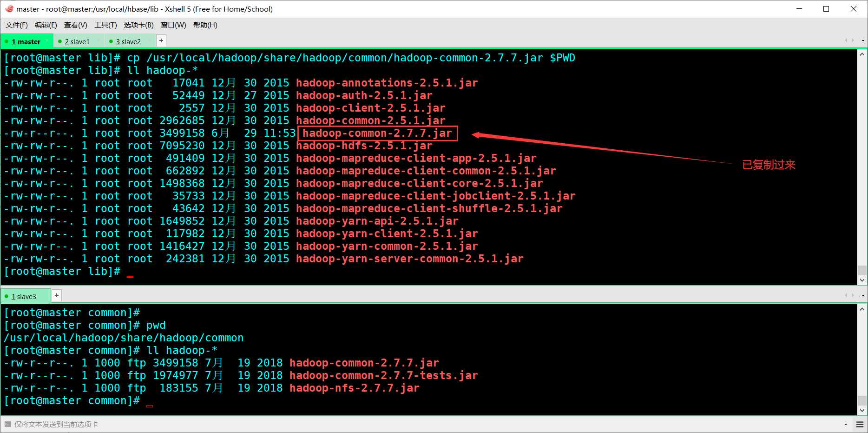Click hadoop-hdfs-2.5.1.jar in the listing
This screenshot has width=868, height=433.
coord(364,146)
